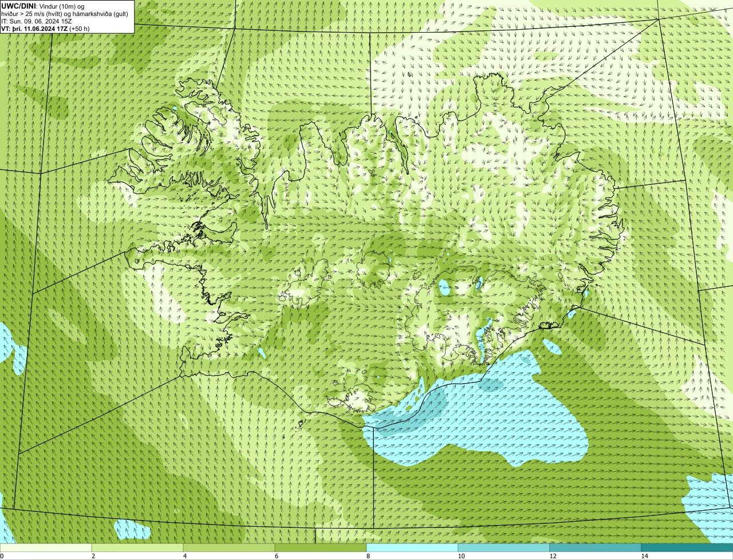Screen dimensions: 733x560
Task: Click the 'UWC/DINI: Vindur (10m) og' title line
Action: [x=43, y=6]
